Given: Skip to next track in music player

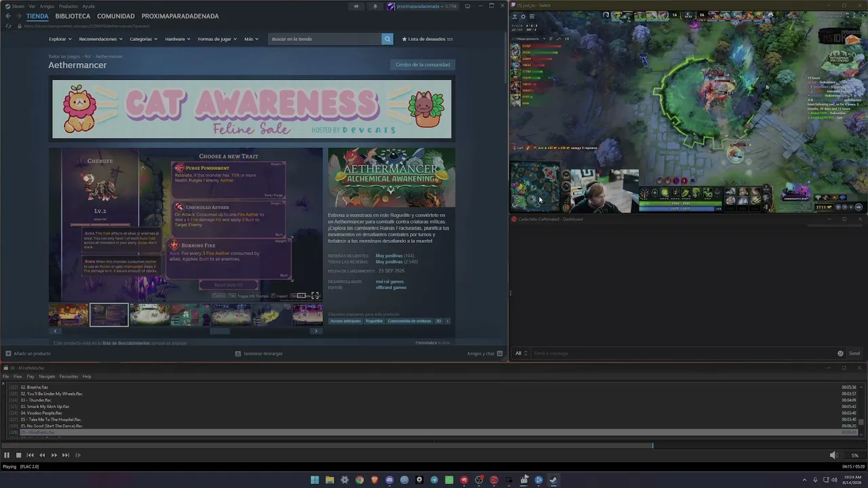Looking at the screenshot, I should [x=66, y=455].
